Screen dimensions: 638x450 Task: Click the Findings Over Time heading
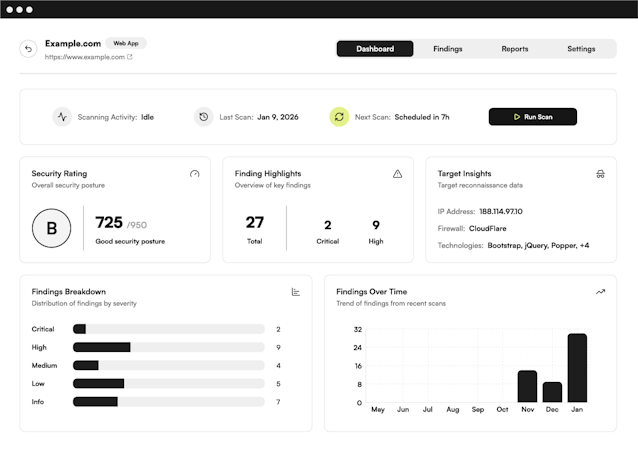371,292
